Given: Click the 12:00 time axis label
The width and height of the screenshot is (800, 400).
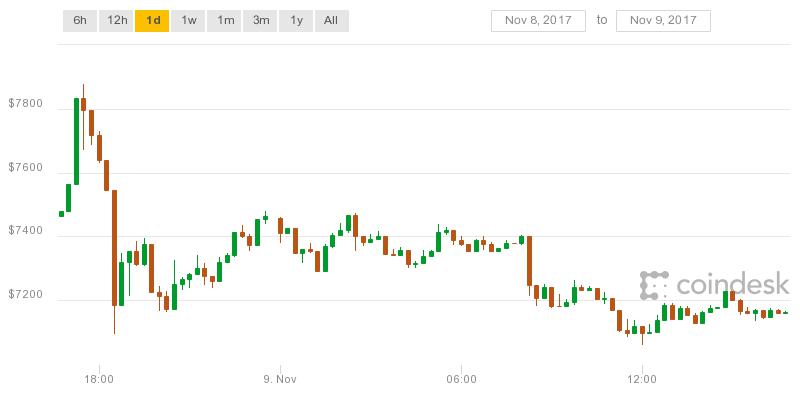Looking at the screenshot, I should (x=642, y=379).
